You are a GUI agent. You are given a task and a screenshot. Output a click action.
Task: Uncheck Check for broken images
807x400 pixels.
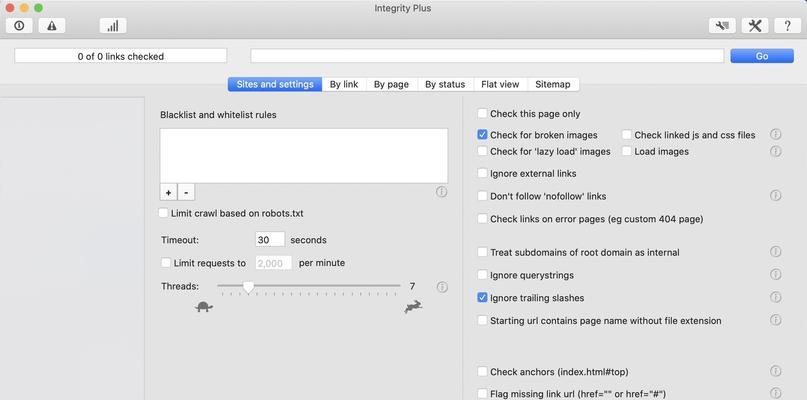[482, 135]
